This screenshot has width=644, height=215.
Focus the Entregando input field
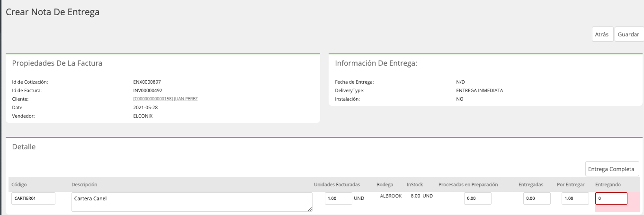[x=611, y=198]
